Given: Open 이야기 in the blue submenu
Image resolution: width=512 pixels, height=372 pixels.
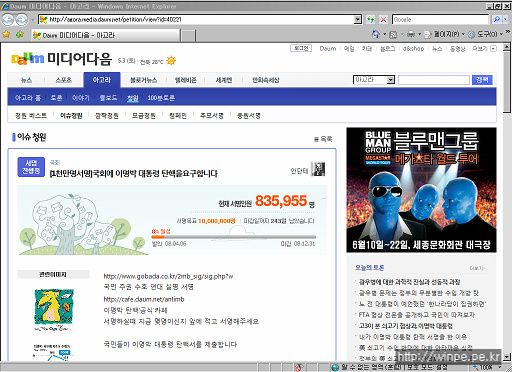Looking at the screenshot, I should tap(81, 98).
